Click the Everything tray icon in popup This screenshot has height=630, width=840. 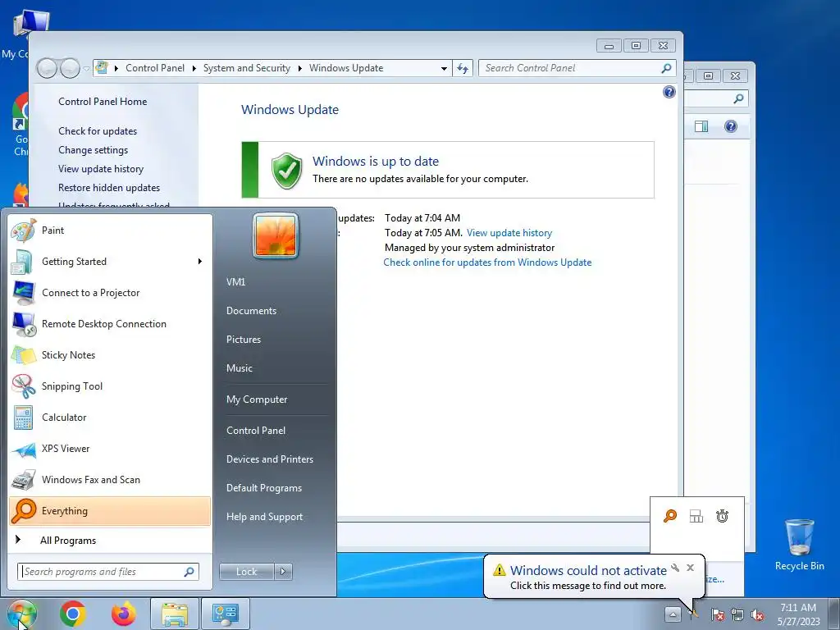[x=670, y=516]
